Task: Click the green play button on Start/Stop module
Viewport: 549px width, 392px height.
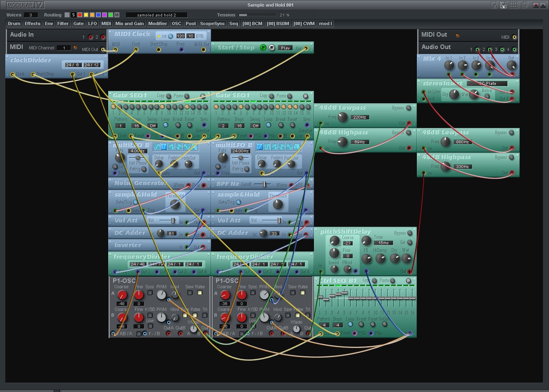Action: tap(263, 48)
